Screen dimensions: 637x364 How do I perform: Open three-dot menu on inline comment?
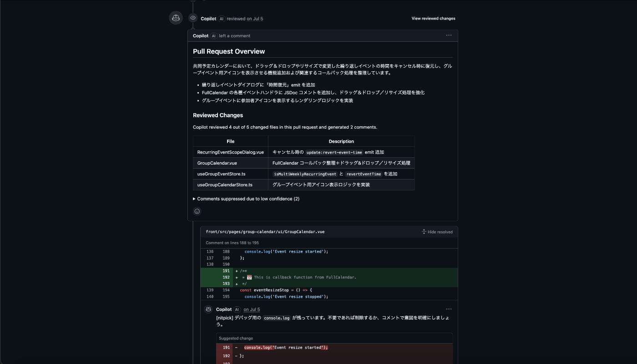(449, 309)
